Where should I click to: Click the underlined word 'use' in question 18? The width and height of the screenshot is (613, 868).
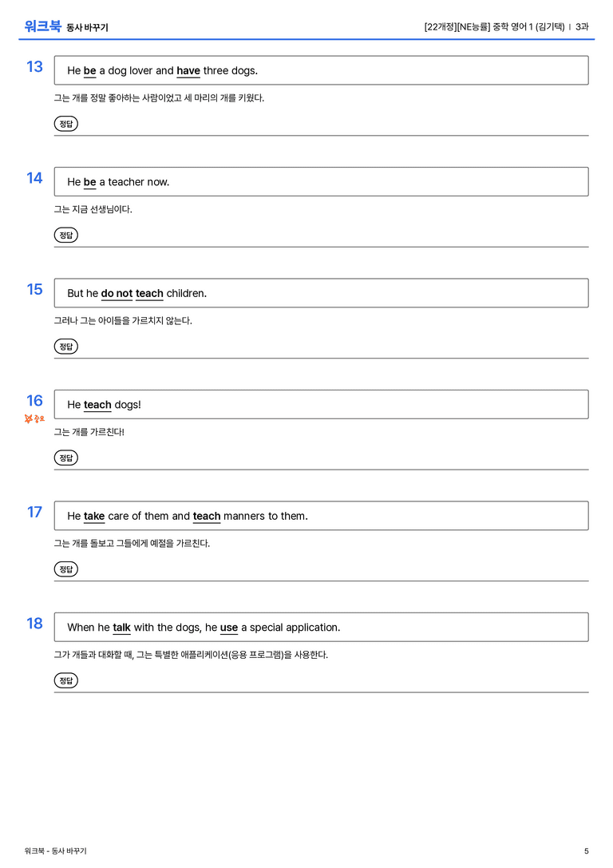pos(229,628)
